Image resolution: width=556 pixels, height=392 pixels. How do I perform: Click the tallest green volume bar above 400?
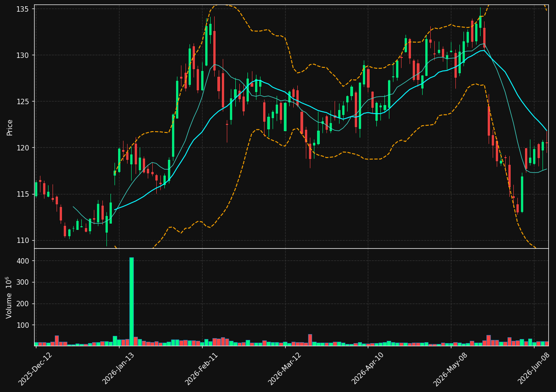[132, 301]
